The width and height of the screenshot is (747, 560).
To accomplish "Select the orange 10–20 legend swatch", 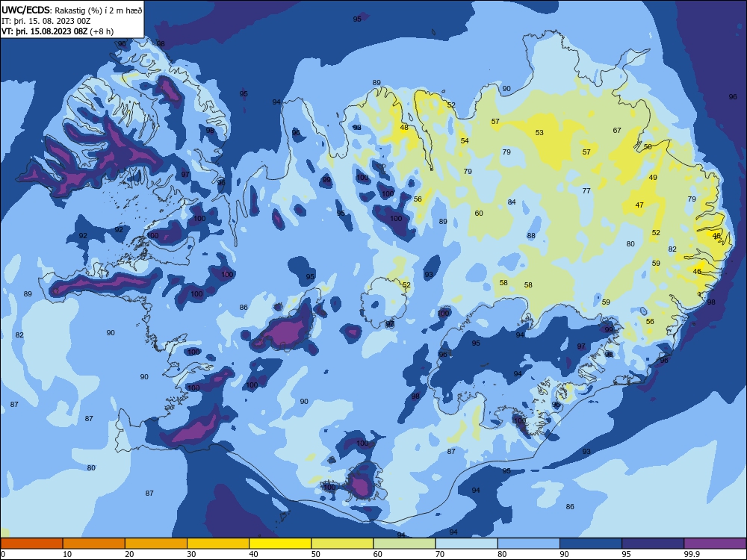I will pos(94,544).
